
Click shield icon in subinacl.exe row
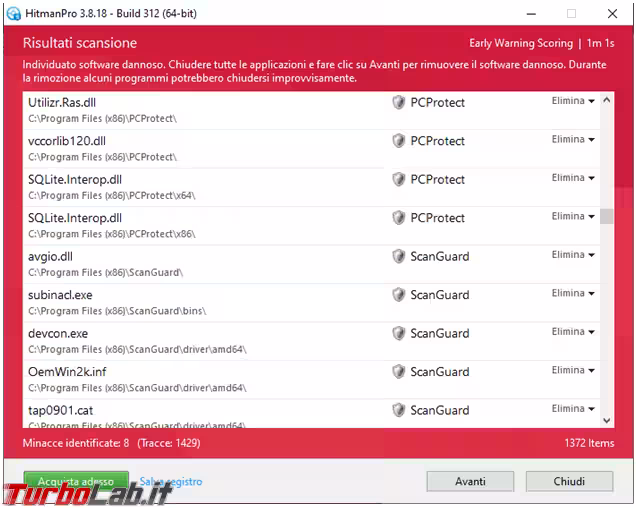pyautogui.click(x=399, y=295)
